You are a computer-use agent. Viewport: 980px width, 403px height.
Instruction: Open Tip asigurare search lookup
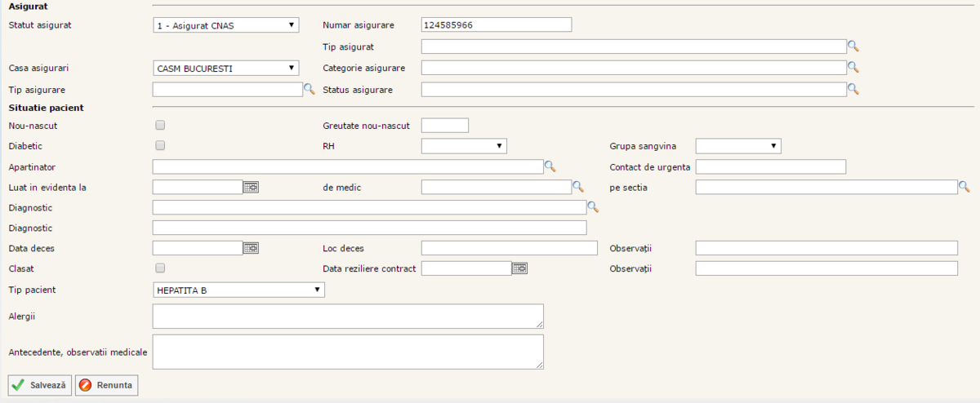[310, 89]
